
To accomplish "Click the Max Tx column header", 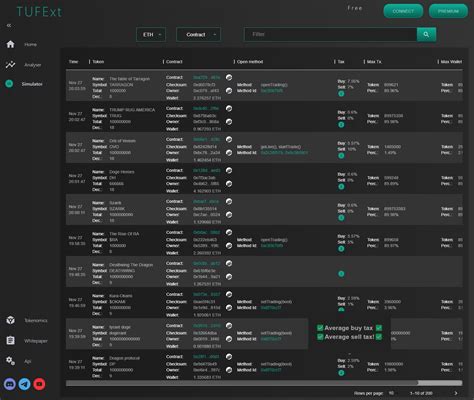I will pyautogui.click(x=374, y=62).
